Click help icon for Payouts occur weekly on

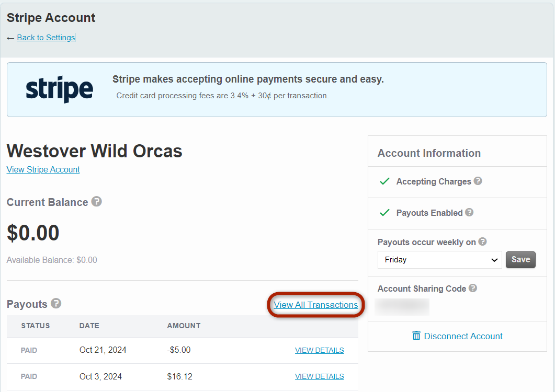tap(482, 241)
